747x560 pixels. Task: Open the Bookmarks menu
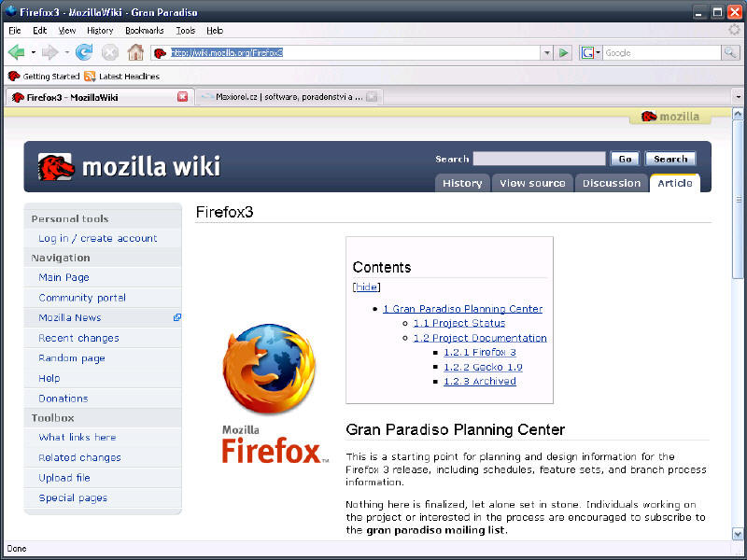145,31
